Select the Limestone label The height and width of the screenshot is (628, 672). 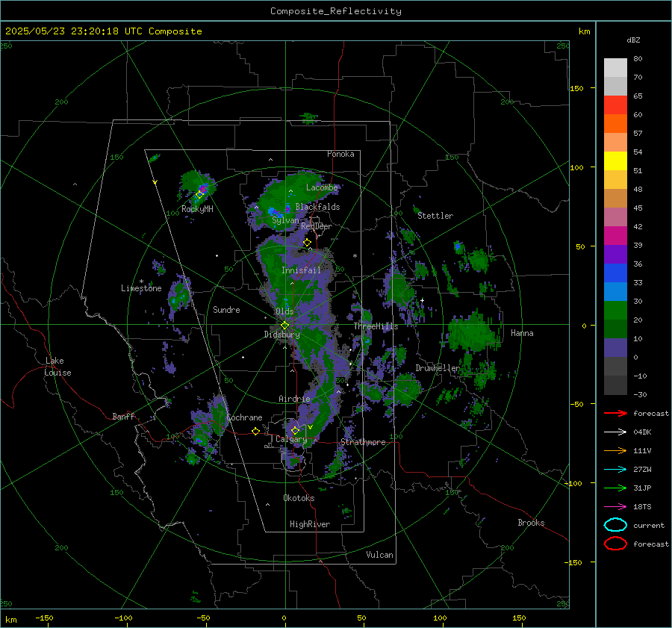click(141, 288)
